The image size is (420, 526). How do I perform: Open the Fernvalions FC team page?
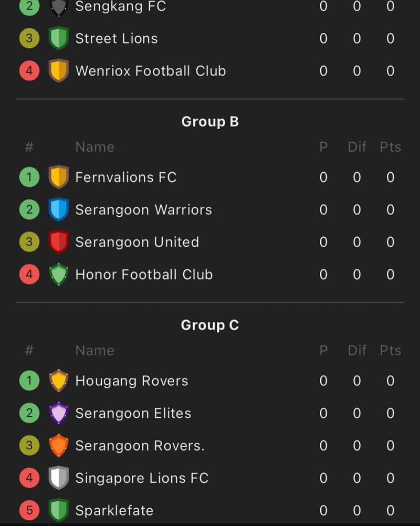tap(126, 177)
